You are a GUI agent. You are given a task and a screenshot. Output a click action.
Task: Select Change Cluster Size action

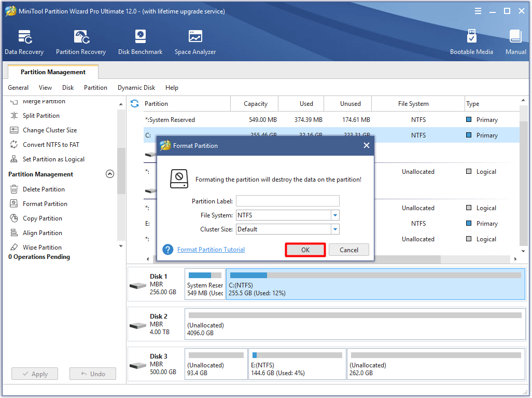[x=50, y=130]
